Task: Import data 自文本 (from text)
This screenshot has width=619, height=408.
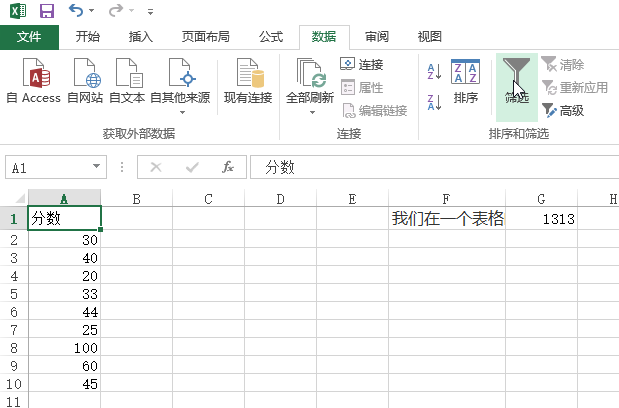Action: (x=127, y=82)
